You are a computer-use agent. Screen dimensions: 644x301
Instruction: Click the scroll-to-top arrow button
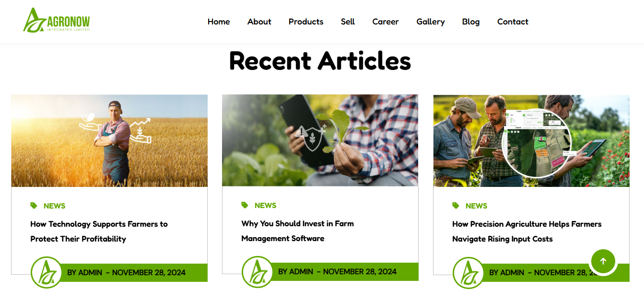point(603,261)
